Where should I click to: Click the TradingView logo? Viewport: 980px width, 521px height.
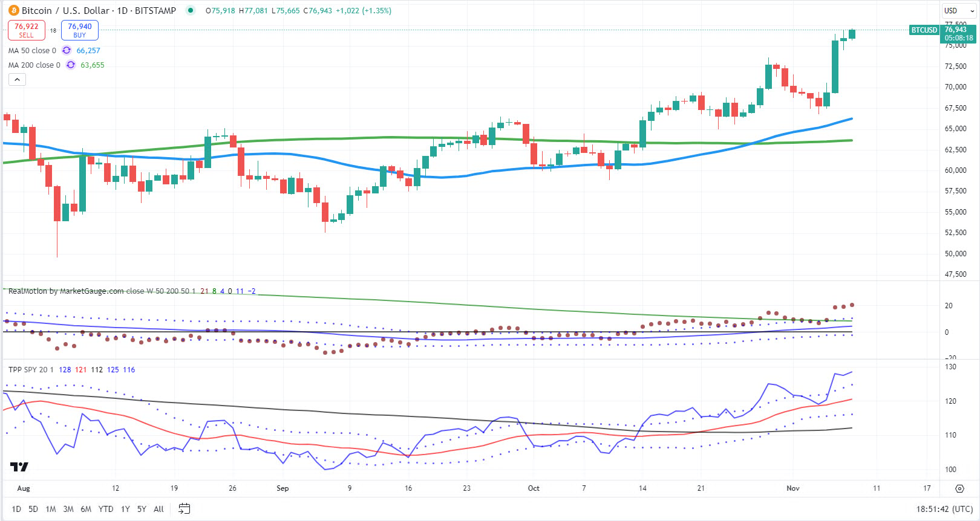19,467
